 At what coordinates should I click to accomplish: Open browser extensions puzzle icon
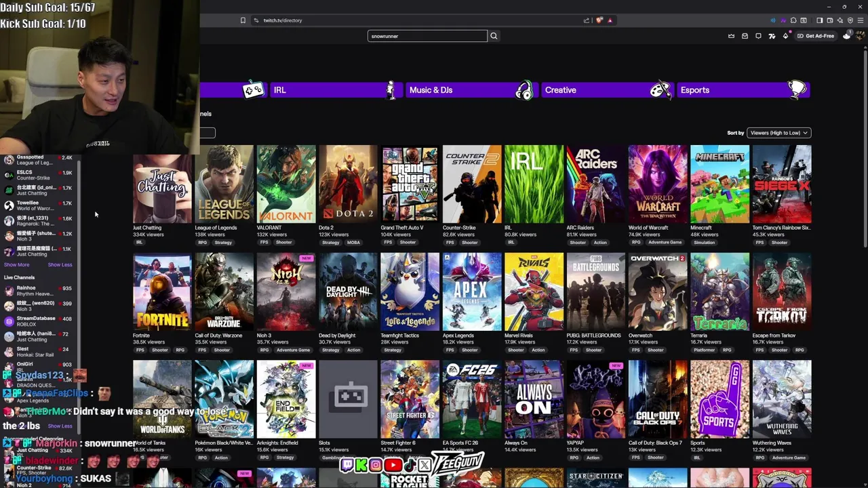(793, 20)
